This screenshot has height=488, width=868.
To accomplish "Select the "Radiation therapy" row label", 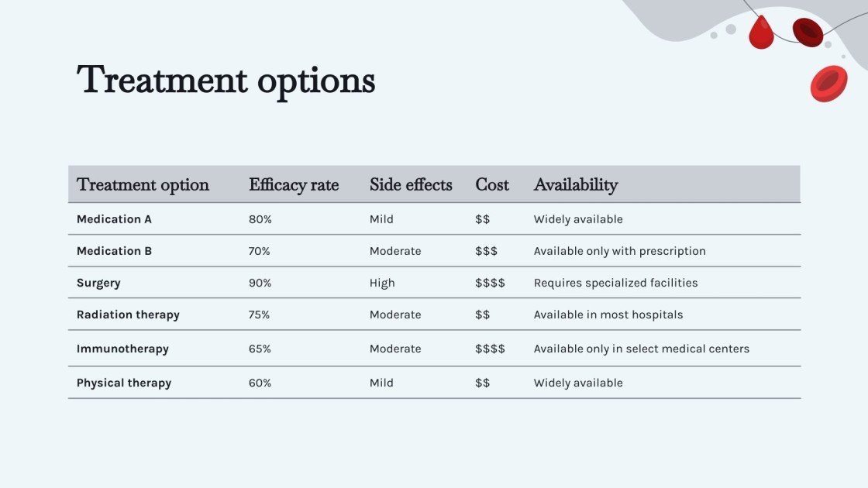I will [x=128, y=314].
